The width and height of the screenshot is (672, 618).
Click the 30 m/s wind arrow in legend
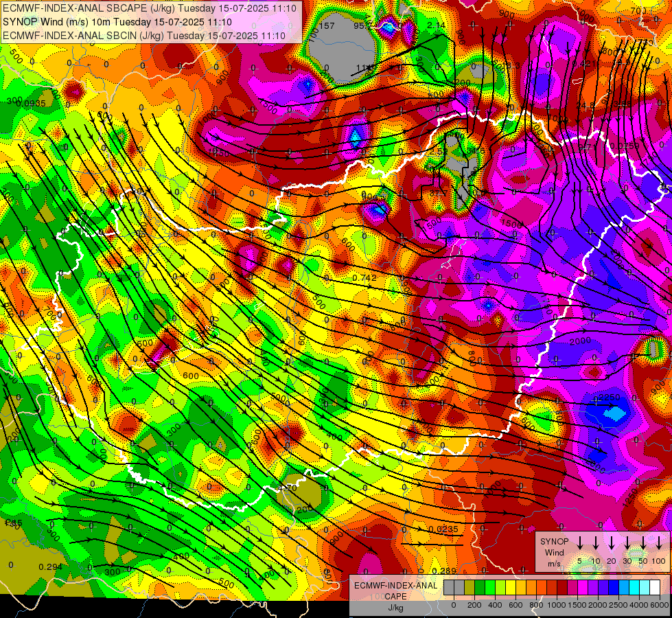[x=627, y=542]
